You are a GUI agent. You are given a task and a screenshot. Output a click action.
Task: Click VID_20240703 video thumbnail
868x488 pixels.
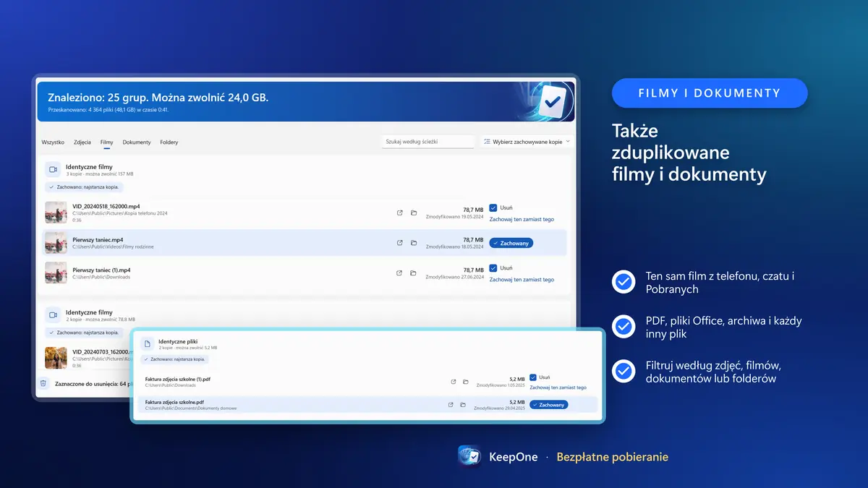pos(56,358)
